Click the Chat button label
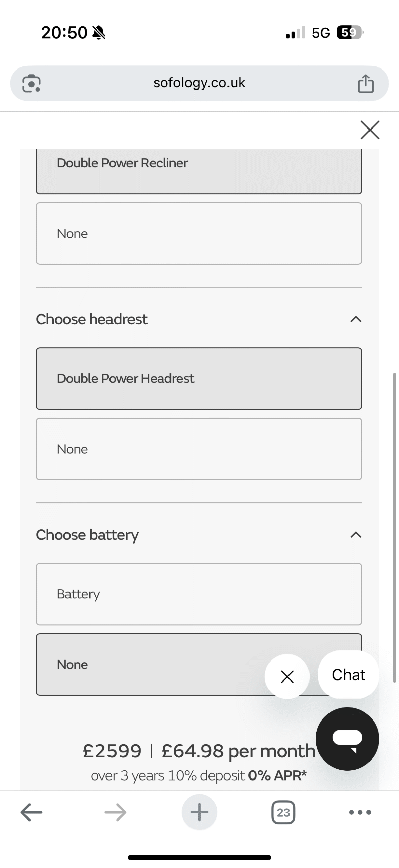 pyautogui.click(x=348, y=675)
